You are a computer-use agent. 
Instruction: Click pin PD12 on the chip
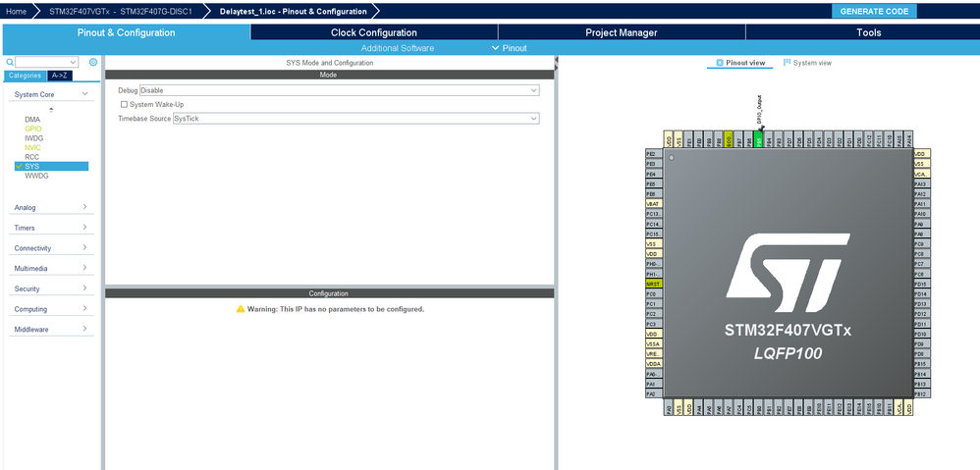922,314
